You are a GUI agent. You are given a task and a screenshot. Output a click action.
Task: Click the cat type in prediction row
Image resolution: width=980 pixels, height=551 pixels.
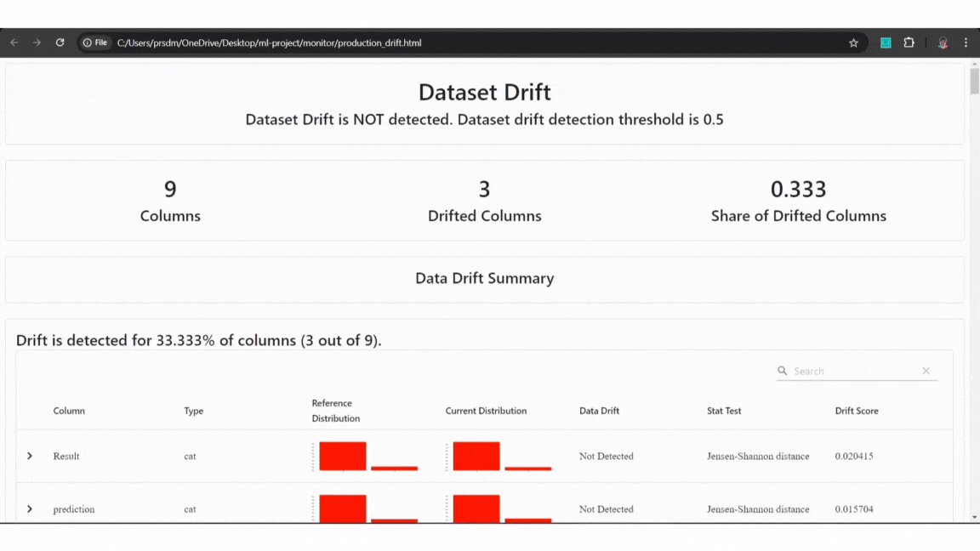click(190, 509)
